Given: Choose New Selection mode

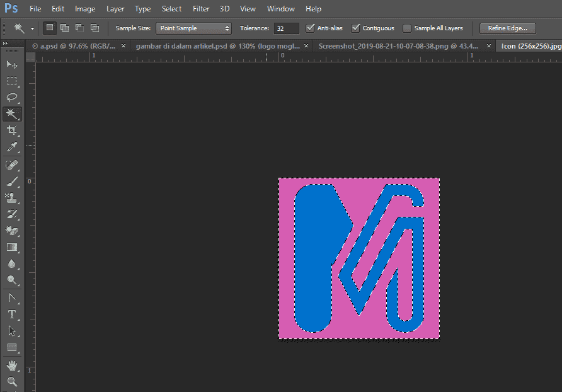Looking at the screenshot, I should (x=50, y=28).
